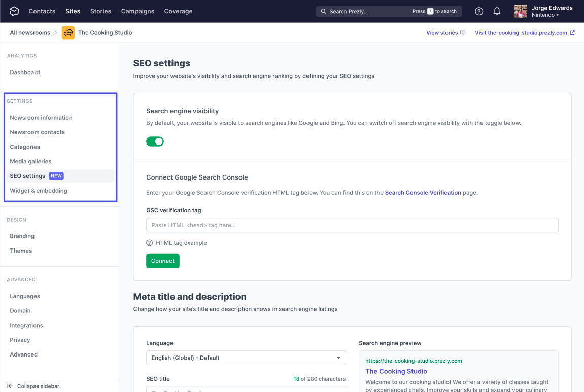The width and height of the screenshot is (584, 392).
Task: Open the Campaigns menu
Action: pyautogui.click(x=138, y=11)
